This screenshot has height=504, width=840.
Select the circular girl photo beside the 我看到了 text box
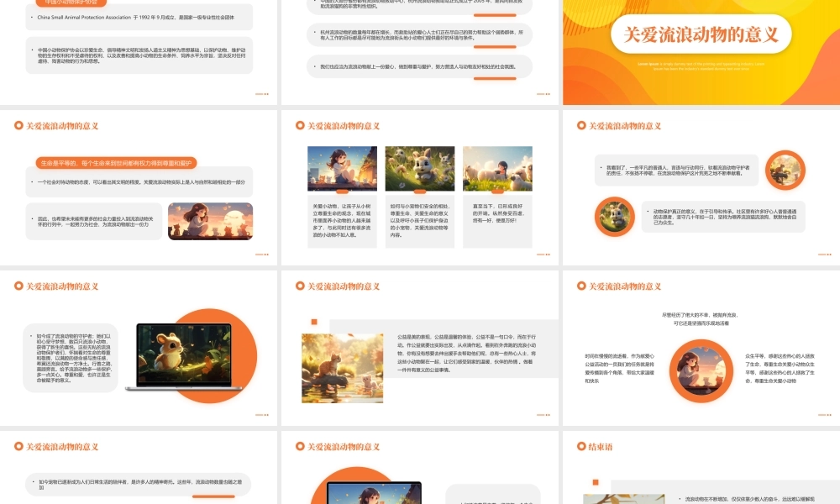tap(785, 171)
